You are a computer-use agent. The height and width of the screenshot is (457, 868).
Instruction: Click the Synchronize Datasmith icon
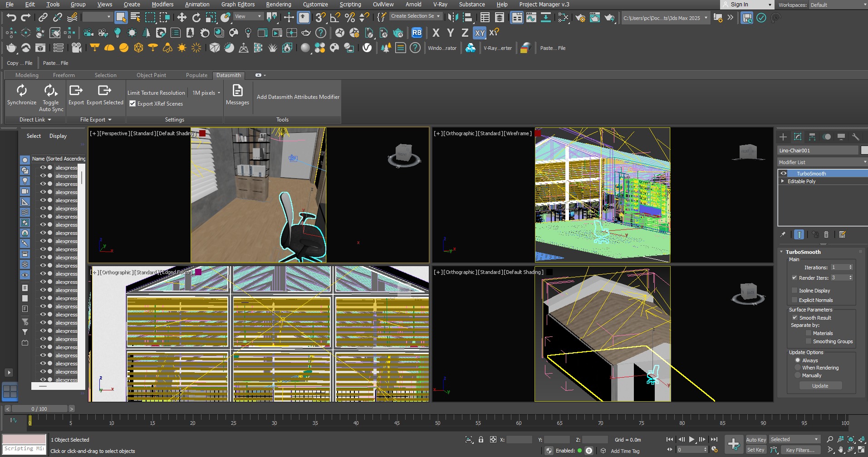22,95
